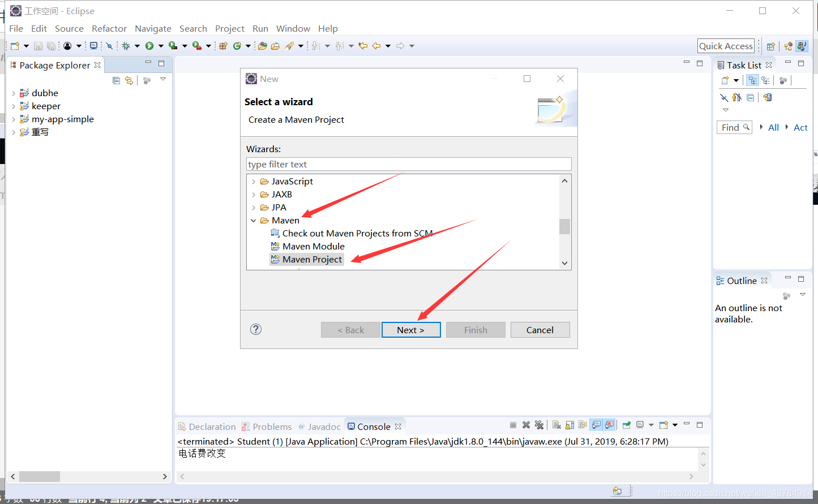Toggle Word Wrap in Console toolbar
The height and width of the screenshot is (504, 818).
tap(583, 425)
